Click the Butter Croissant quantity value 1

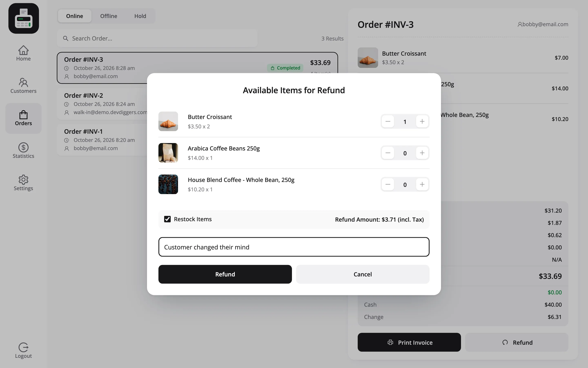click(405, 122)
